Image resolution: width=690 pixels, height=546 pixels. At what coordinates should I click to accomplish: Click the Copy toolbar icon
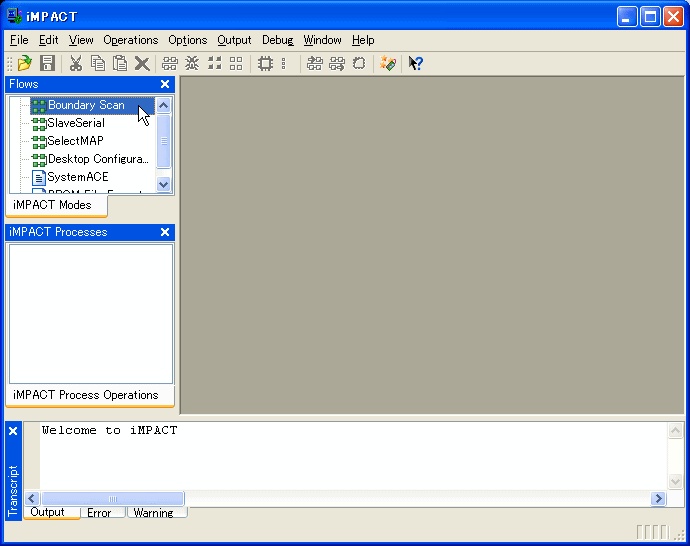(x=98, y=63)
